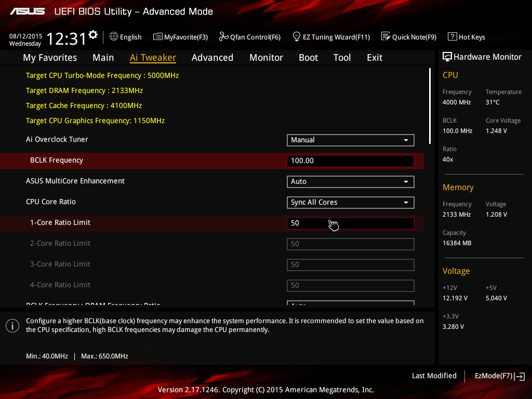532x399 pixels.
Task: Click the 12:31 clock display
Action: pyautogui.click(x=66, y=38)
